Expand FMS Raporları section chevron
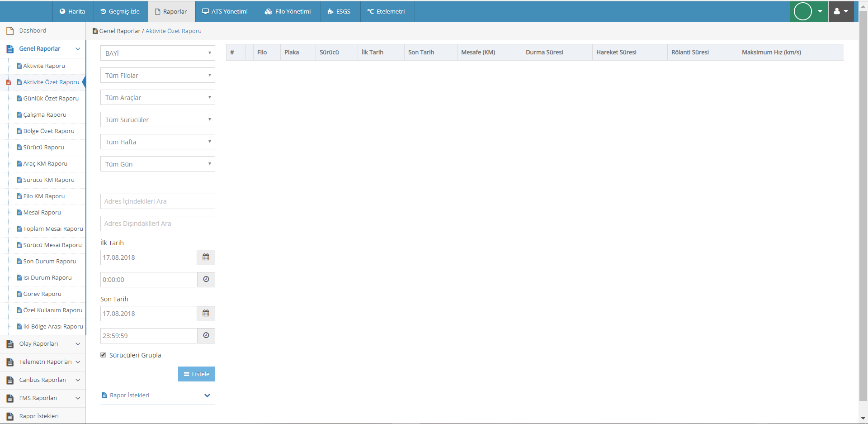868x424 pixels. pos(78,398)
